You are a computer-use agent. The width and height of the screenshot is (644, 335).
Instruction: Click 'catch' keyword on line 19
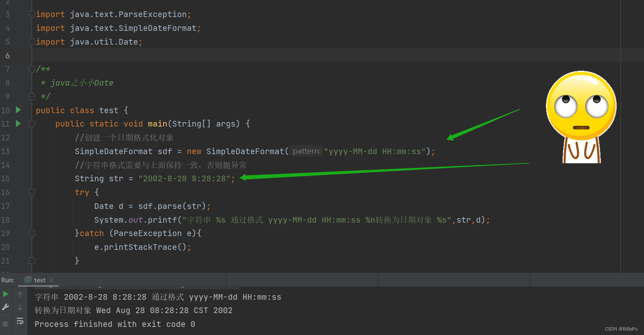click(x=92, y=233)
